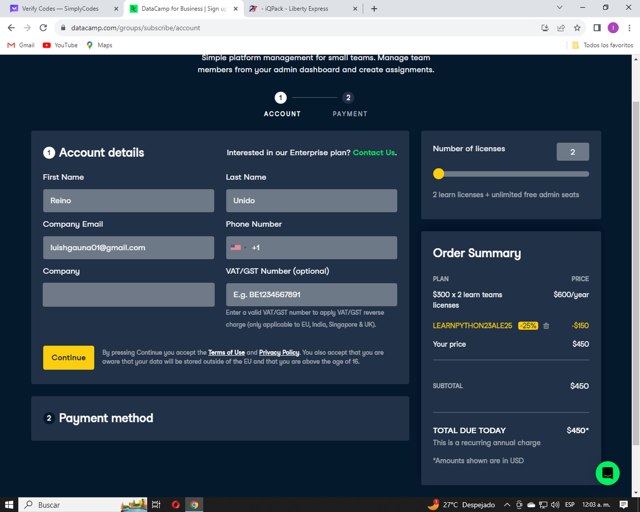Click the licenses slider yellow handle

tap(438, 174)
